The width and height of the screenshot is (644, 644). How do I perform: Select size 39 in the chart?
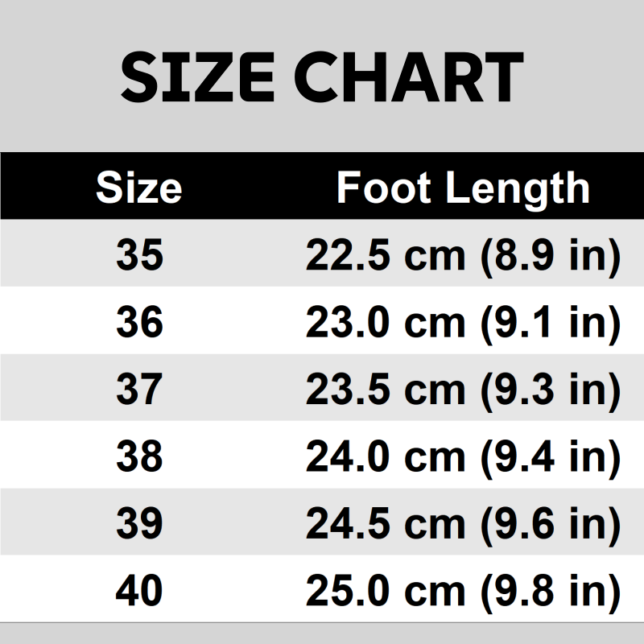139,524
